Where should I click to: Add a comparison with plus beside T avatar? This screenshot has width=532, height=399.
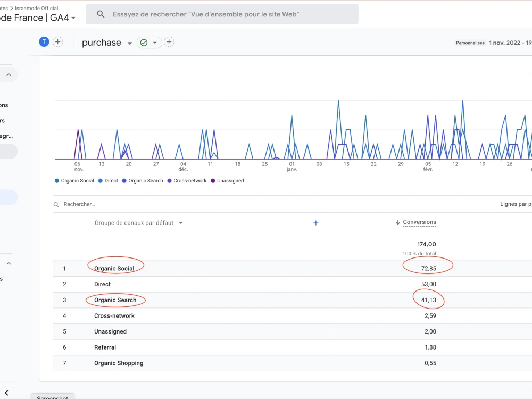pyautogui.click(x=57, y=42)
